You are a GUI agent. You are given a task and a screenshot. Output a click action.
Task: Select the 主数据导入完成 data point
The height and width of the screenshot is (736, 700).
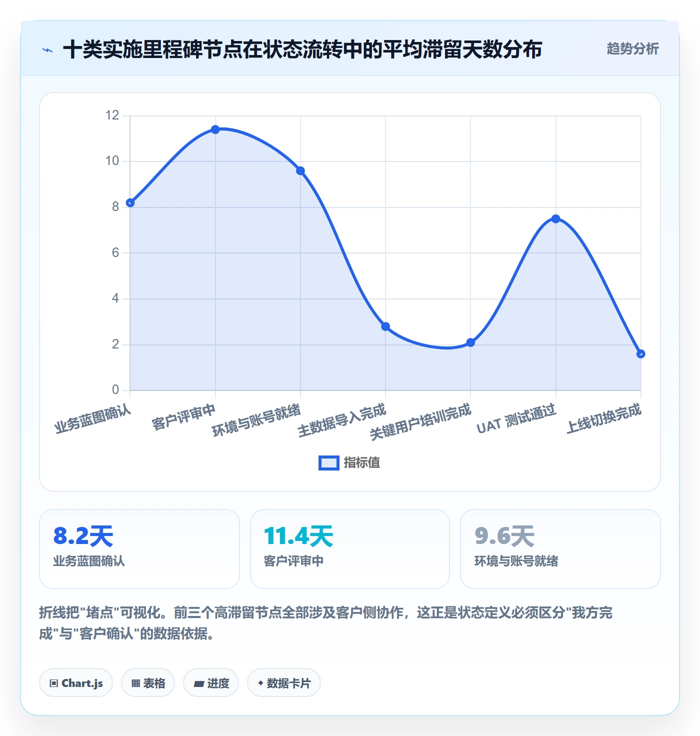click(385, 326)
